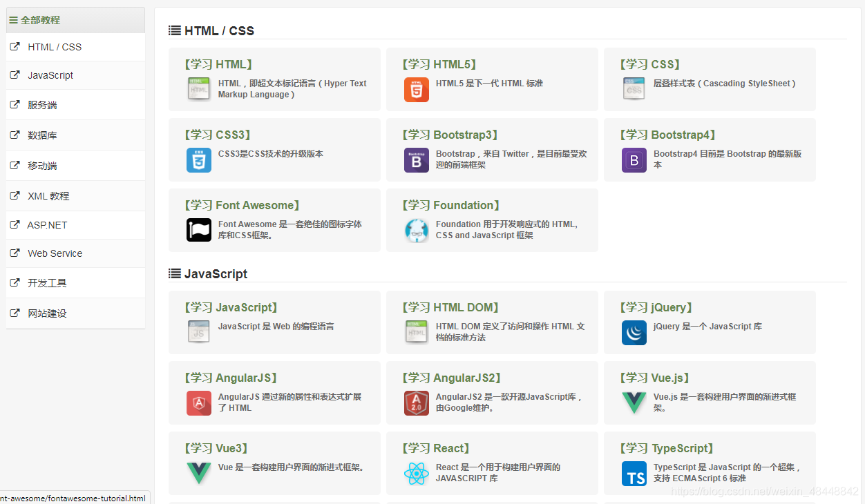Click the HTML DOM icon

(417, 333)
